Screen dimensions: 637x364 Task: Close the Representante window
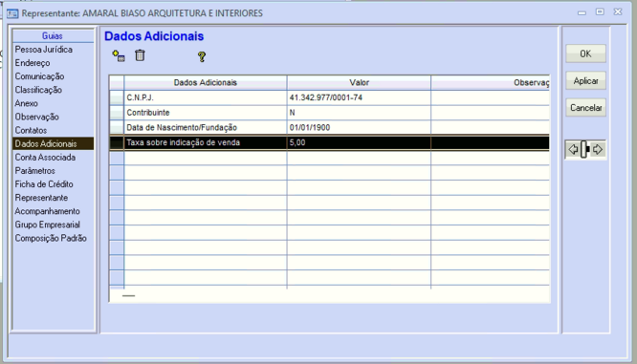tap(618, 11)
